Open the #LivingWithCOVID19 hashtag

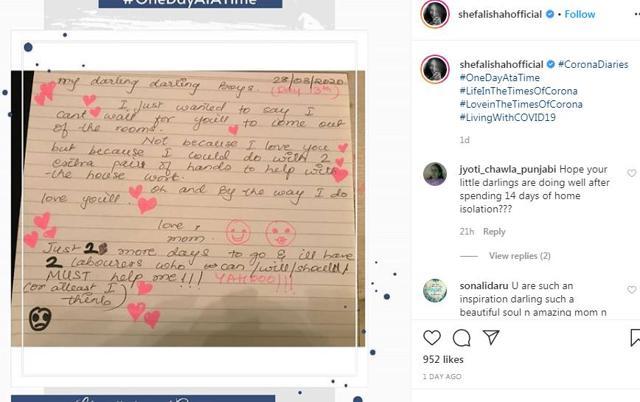tap(507, 118)
